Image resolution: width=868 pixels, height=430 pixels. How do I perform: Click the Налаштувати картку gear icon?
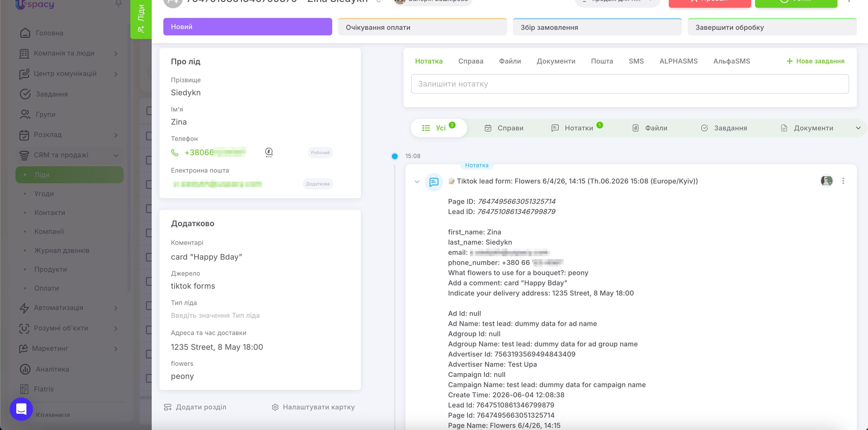click(x=275, y=407)
